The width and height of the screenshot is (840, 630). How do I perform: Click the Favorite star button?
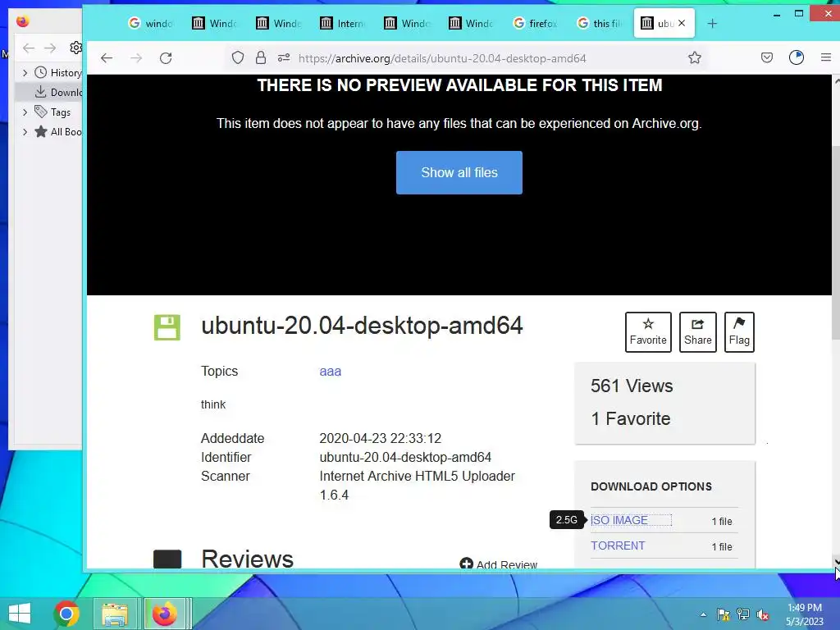[x=648, y=331]
